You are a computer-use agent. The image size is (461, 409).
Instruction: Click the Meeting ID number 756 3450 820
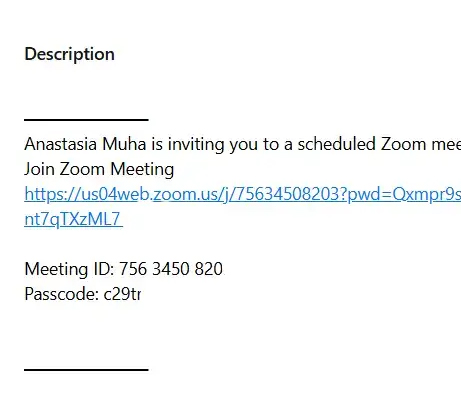[x=171, y=269]
